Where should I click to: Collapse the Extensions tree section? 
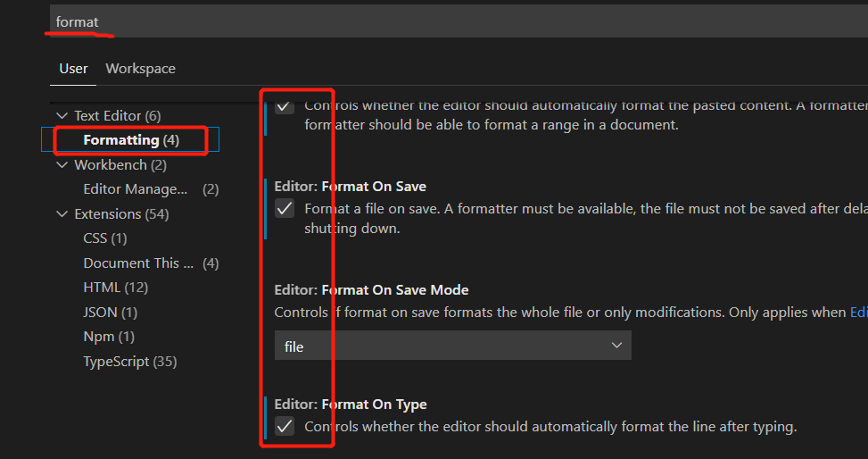[62, 214]
